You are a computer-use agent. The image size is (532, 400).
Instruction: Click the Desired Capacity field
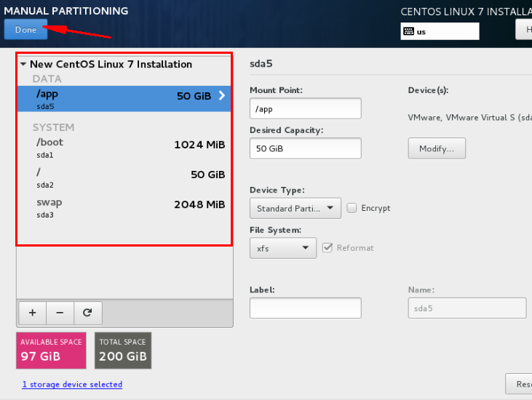306,148
